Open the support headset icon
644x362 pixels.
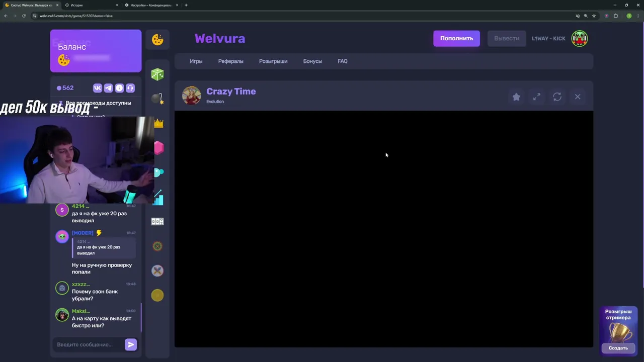click(130, 88)
